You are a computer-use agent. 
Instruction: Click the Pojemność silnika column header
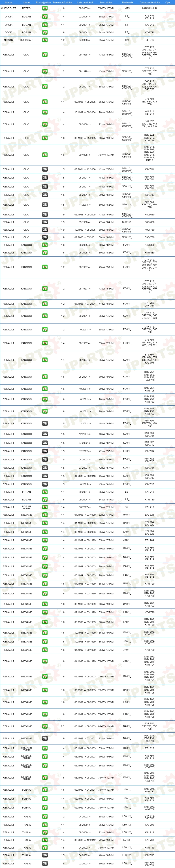pyautogui.click(x=62, y=2)
